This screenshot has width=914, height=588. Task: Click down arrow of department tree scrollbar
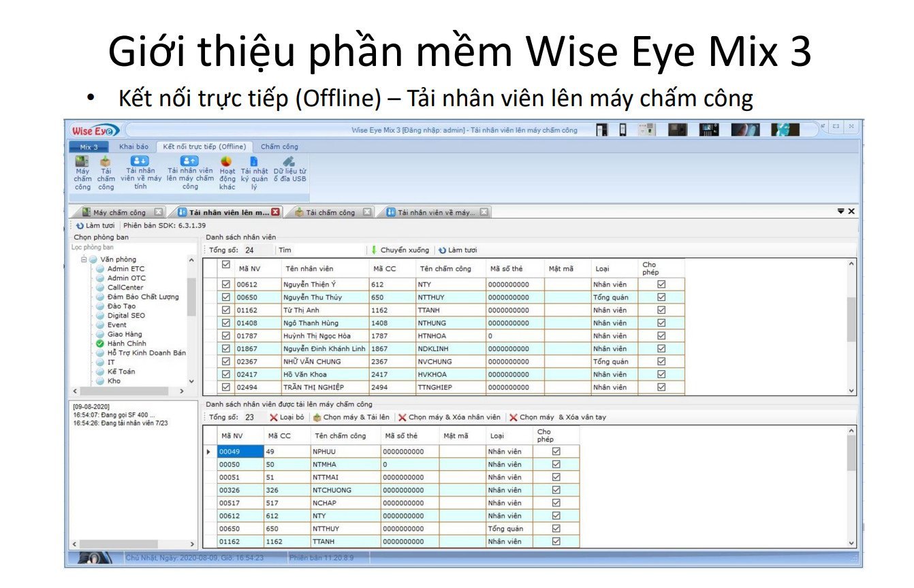tap(191, 381)
